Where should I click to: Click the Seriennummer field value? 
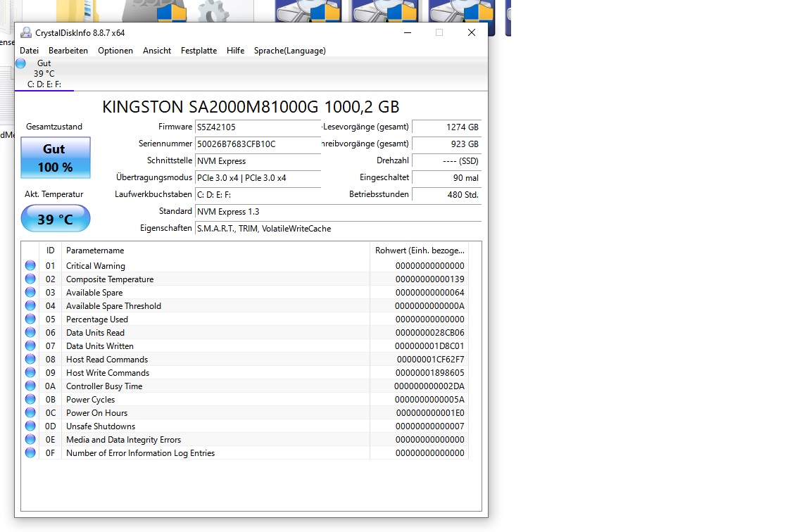[x=258, y=144]
